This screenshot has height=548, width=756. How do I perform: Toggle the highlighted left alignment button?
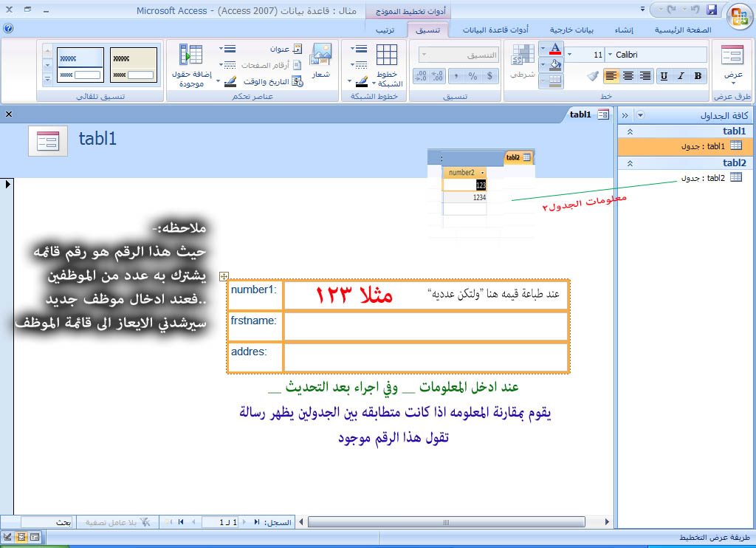pyautogui.click(x=611, y=76)
